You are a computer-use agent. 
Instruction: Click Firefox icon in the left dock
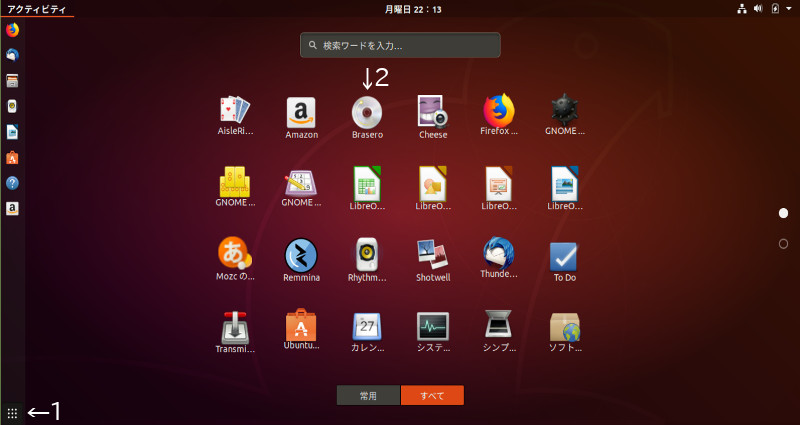(12, 30)
